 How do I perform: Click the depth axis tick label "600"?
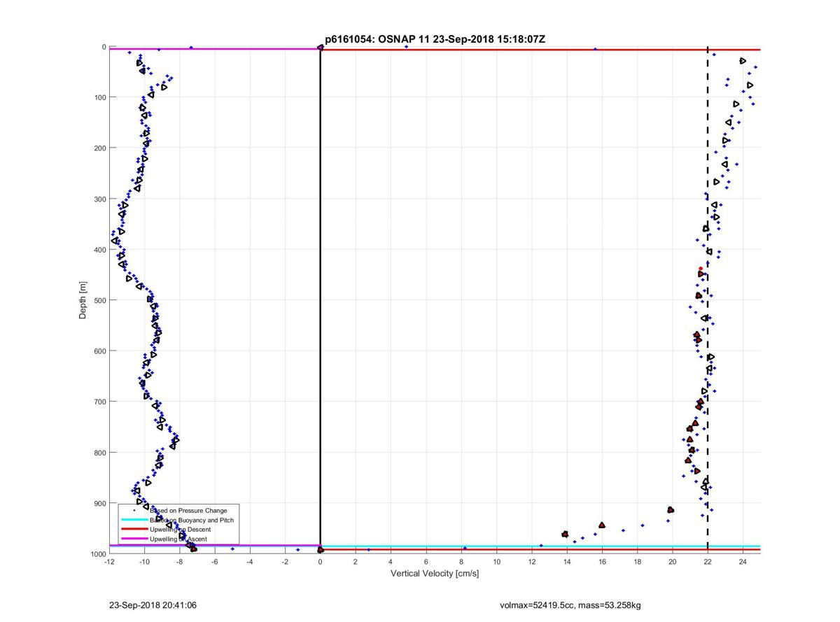[100, 351]
